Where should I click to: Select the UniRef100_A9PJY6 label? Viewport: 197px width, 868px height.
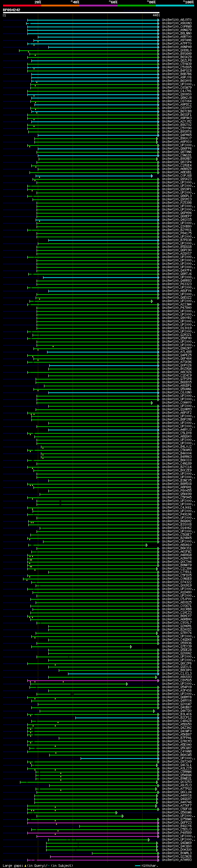177,77
